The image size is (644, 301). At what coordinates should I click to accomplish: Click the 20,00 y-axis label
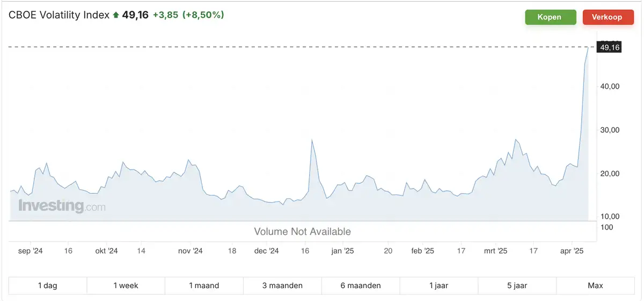point(610,173)
